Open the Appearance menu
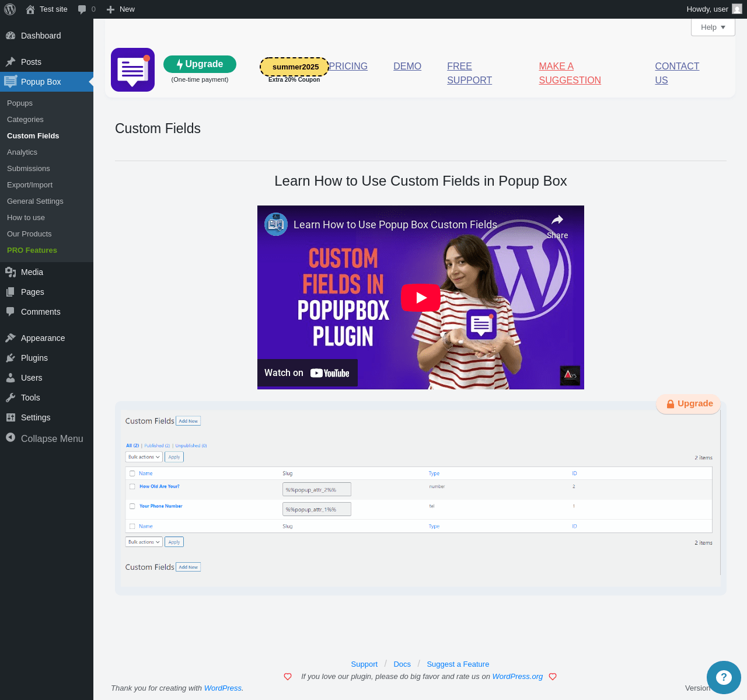The width and height of the screenshot is (747, 700). 47,338
